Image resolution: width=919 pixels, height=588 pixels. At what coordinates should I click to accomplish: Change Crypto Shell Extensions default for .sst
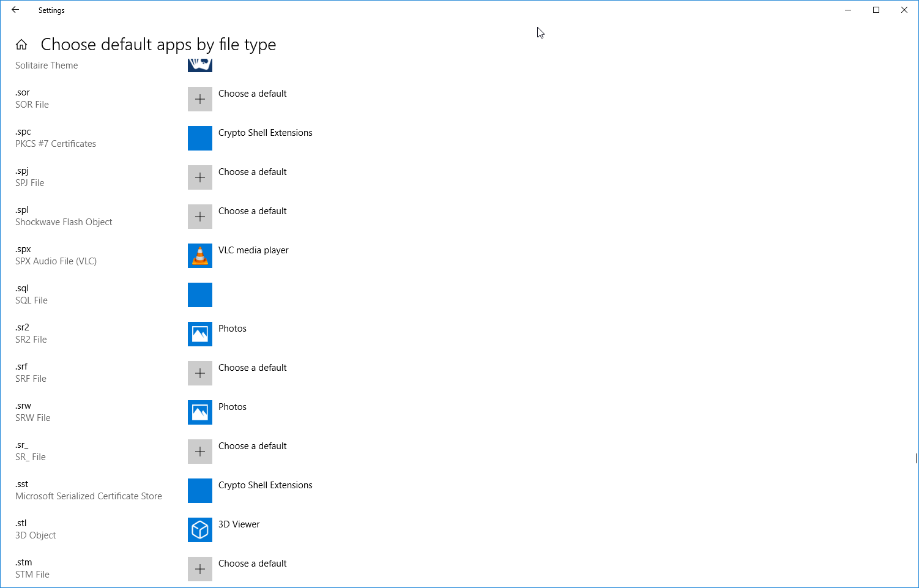coord(265,485)
